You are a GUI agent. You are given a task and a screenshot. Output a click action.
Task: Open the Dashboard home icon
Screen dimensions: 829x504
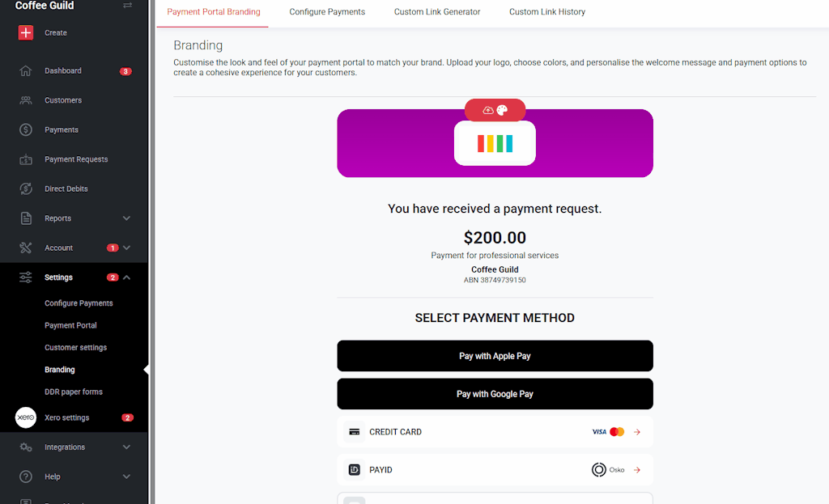tap(26, 71)
